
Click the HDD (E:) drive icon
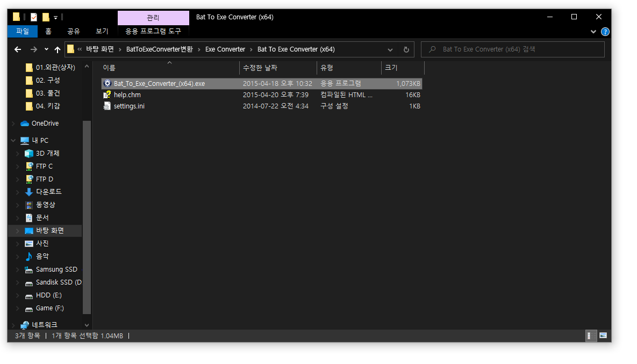[x=29, y=296]
